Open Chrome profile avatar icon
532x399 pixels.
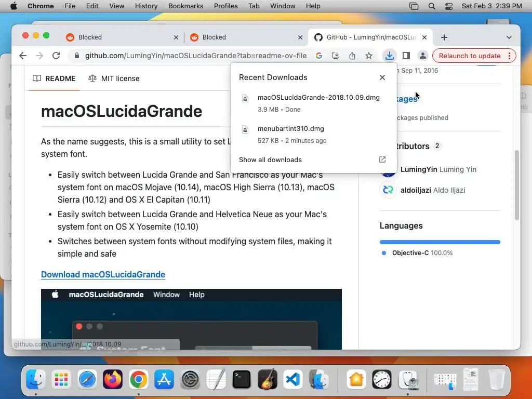(423, 56)
